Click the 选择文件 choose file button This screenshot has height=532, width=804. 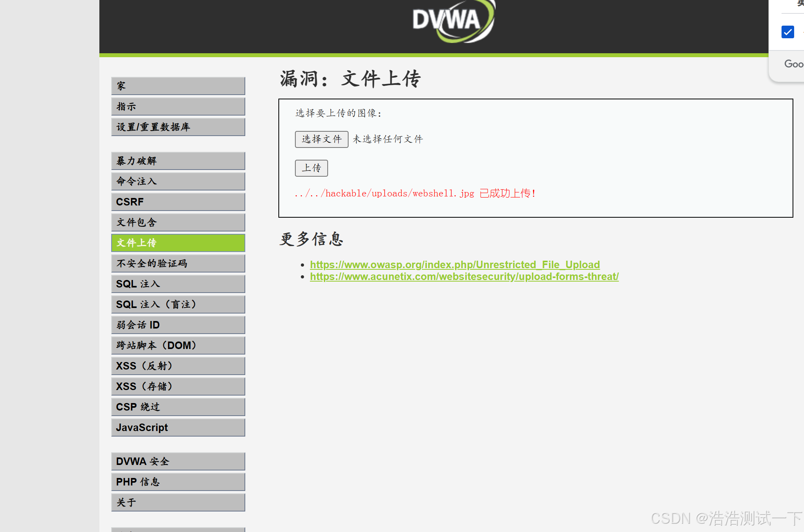click(x=321, y=139)
